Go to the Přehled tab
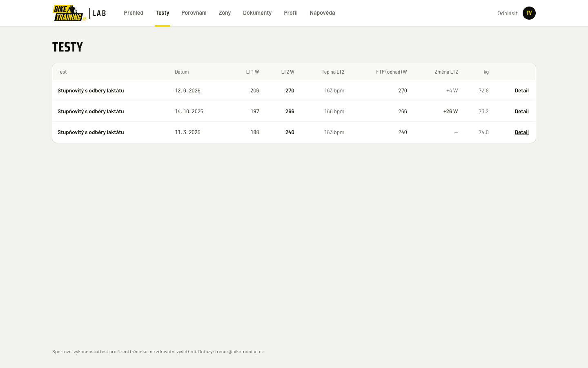The height and width of the screenshot is (368, 588). pos(134,13)
